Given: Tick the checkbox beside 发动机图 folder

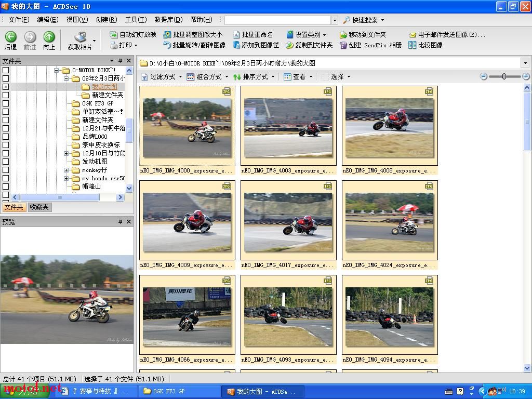Looking at the screenshot, I should tap(6, 162).
